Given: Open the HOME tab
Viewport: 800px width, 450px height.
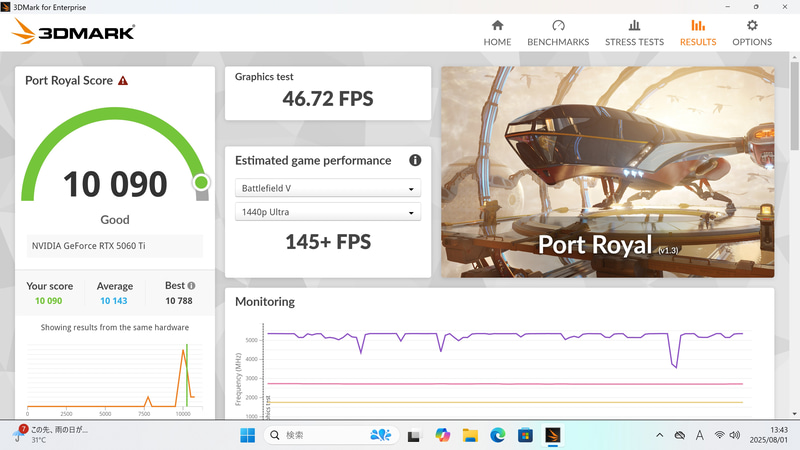Looking at the screenshot, I should pyautogui.click(x=497, y=33).
